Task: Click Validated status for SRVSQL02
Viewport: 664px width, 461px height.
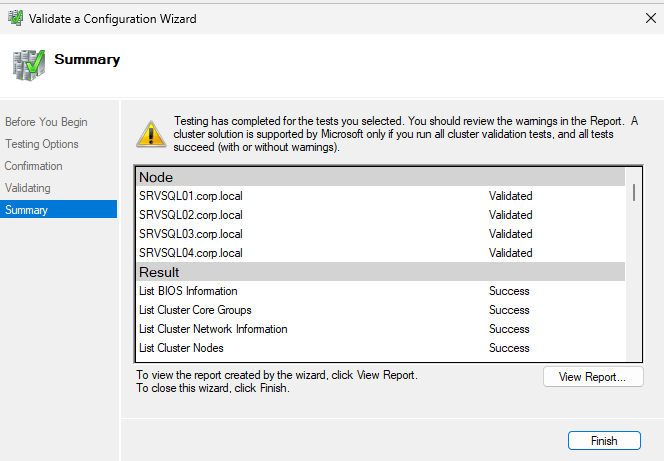Action: (511, 215)
